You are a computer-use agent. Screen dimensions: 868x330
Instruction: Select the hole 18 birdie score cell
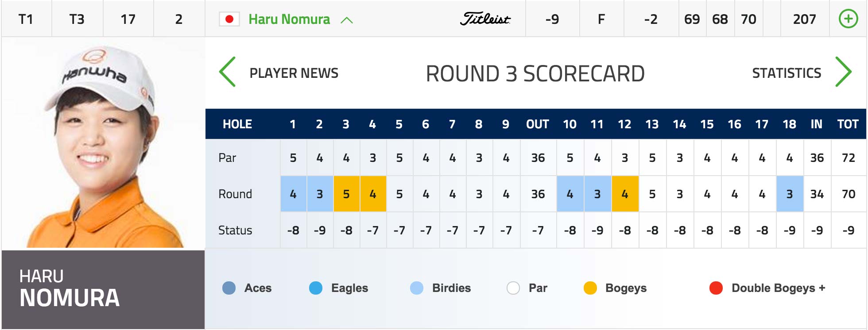click(x=790, y=194)
